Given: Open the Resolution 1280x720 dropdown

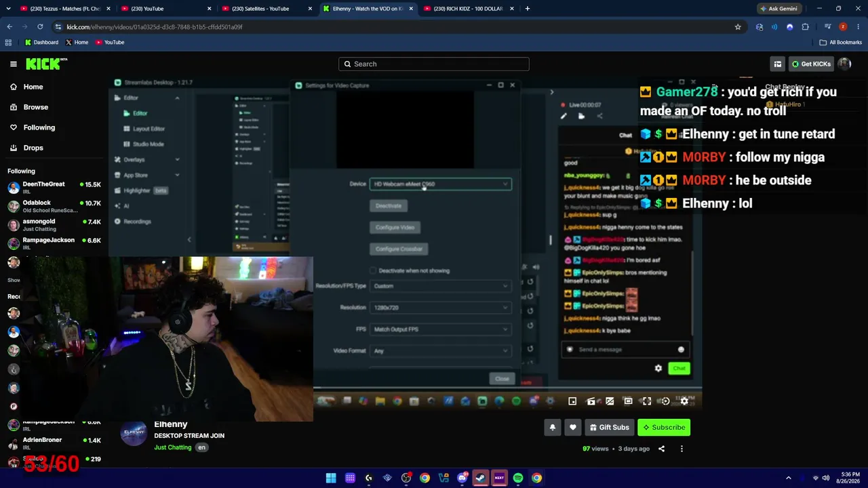Looking at the screenshot, I should point(440,308).
